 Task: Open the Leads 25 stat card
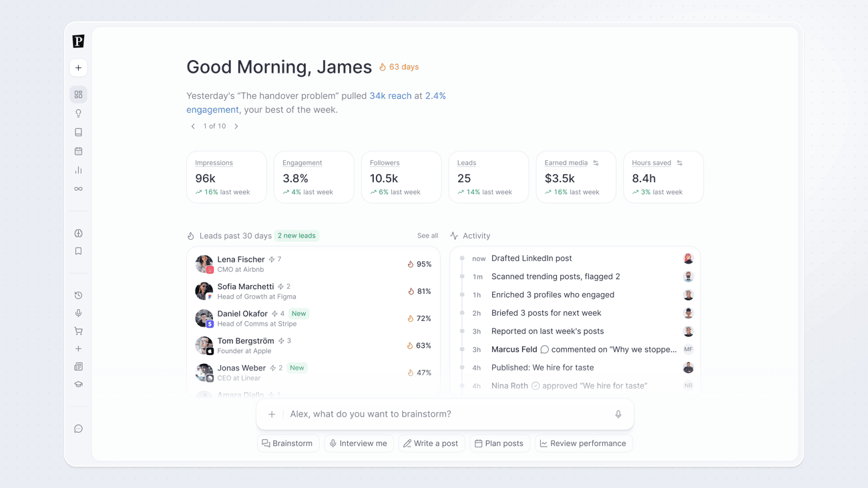[489, 177]
